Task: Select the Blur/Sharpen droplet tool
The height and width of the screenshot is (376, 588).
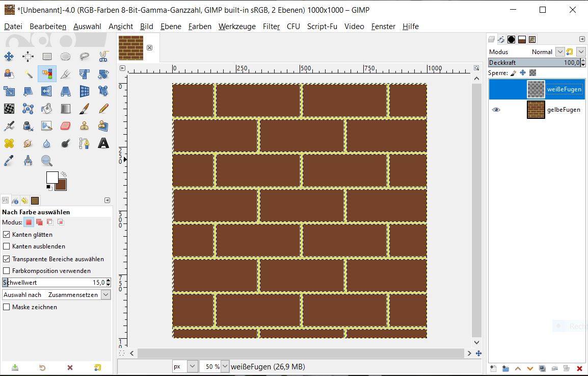Action: [47, 143]
